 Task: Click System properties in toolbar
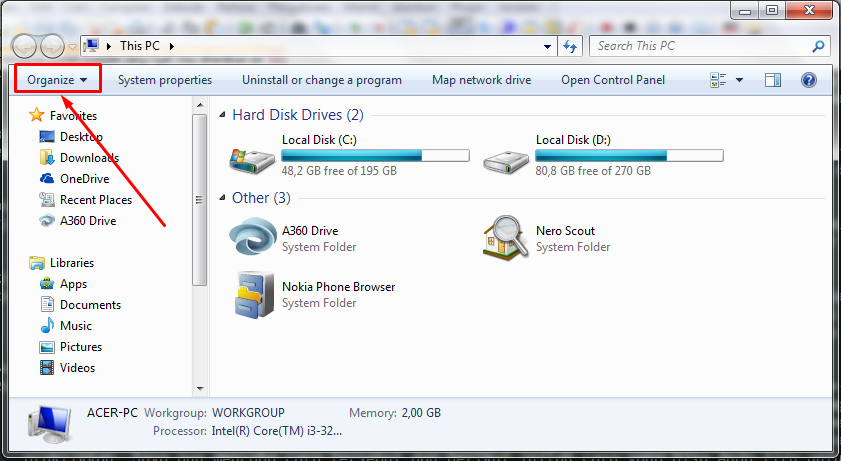coord(165,80)
